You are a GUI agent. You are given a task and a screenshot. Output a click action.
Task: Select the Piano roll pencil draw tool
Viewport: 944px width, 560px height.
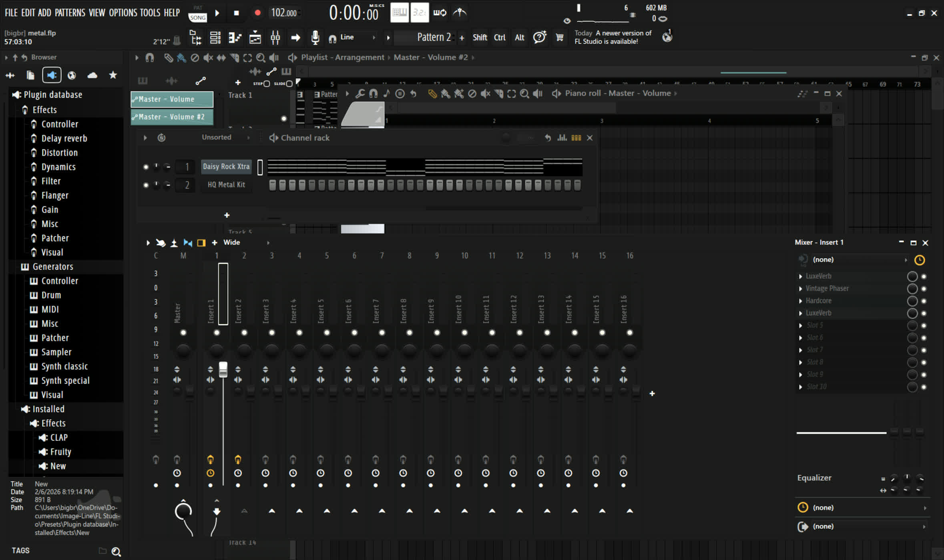click(x=432, y=94)
